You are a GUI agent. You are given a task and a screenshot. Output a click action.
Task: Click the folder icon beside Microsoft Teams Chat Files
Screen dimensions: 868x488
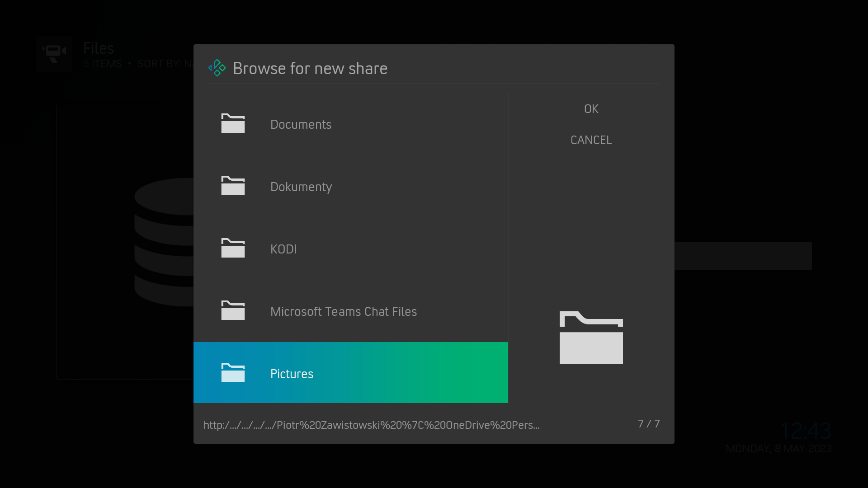pos(233,310)
